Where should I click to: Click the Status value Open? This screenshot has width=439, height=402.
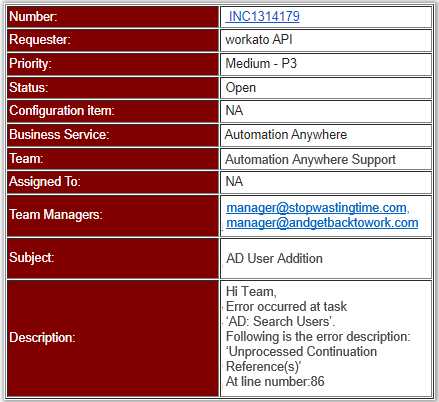(x=241, y=88)
